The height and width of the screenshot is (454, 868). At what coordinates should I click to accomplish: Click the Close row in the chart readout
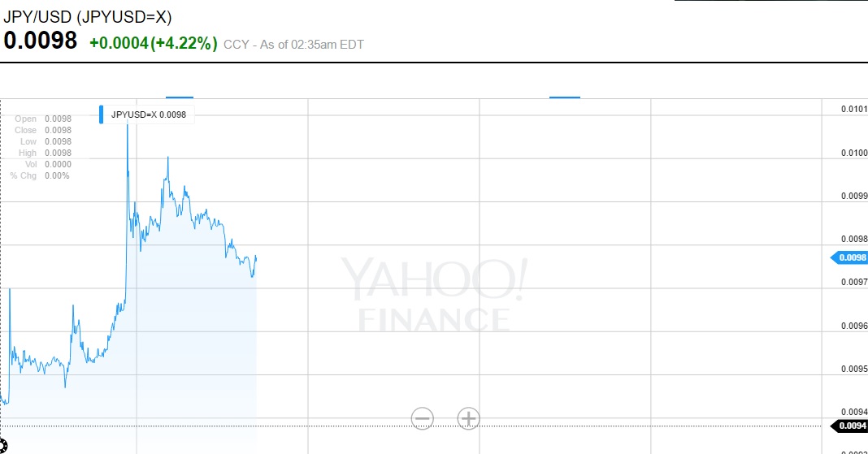click(42, 131)
